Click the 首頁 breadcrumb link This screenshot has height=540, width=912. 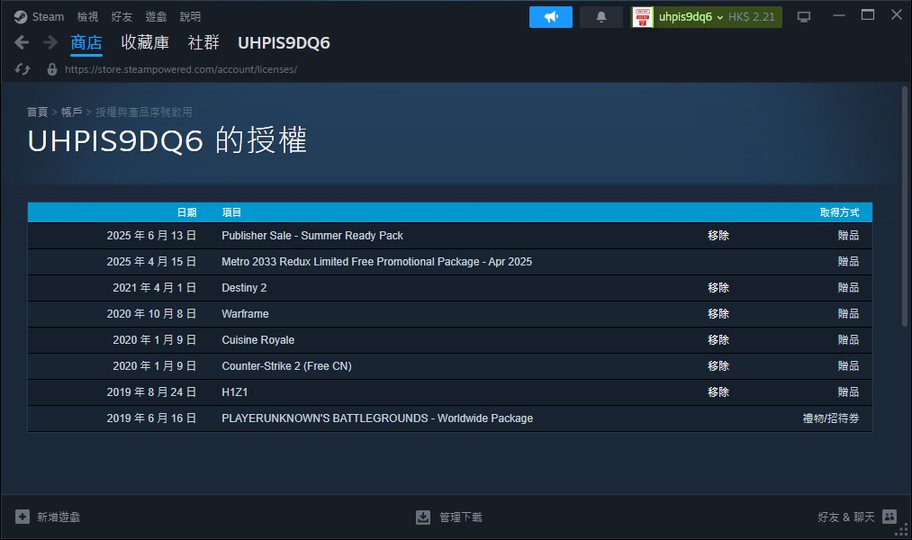click(x=37, y=112)
